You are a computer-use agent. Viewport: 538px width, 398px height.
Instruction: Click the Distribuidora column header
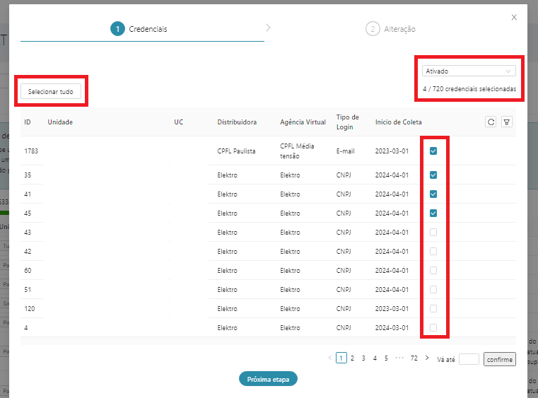coord(237,122)
